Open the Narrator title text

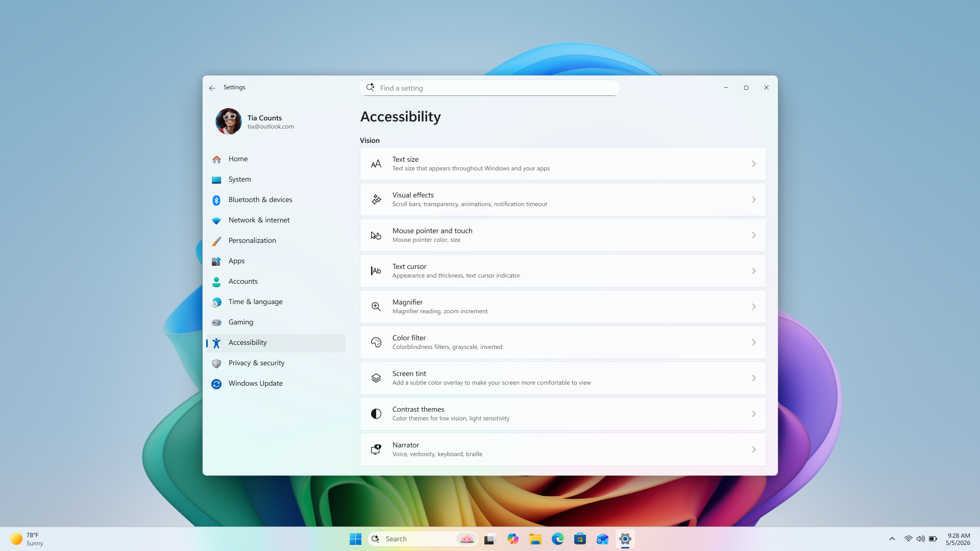(x=406, y=445)
